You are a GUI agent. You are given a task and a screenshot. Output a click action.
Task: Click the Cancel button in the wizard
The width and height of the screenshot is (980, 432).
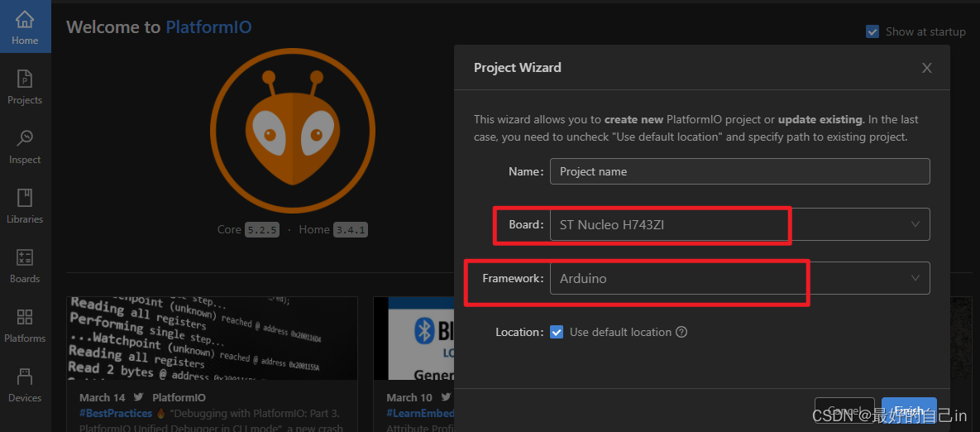844,410
